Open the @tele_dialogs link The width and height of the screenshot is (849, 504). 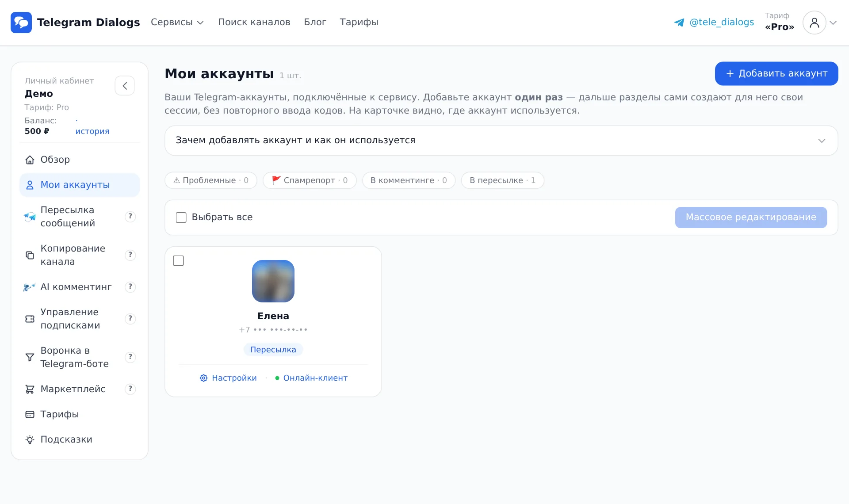pyautogui.click(x=722, y=22)
